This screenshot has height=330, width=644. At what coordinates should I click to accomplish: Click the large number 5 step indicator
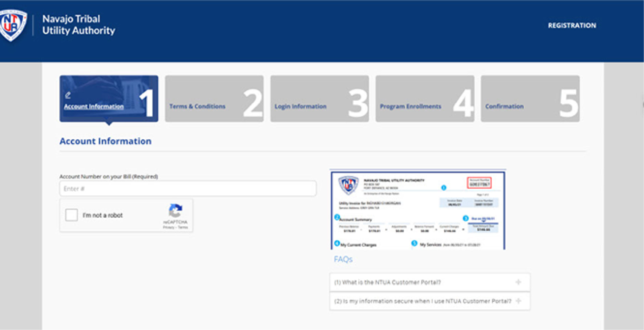[x=569, y=103]
